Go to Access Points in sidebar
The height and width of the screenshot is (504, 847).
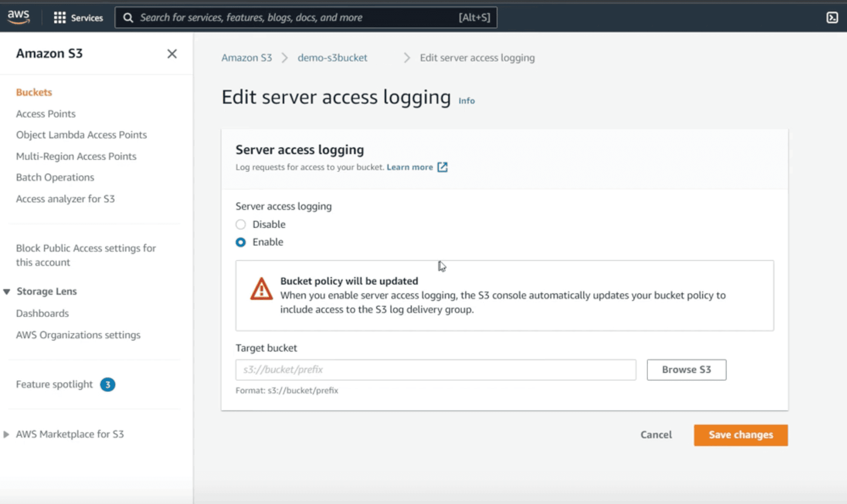point(46,114)
